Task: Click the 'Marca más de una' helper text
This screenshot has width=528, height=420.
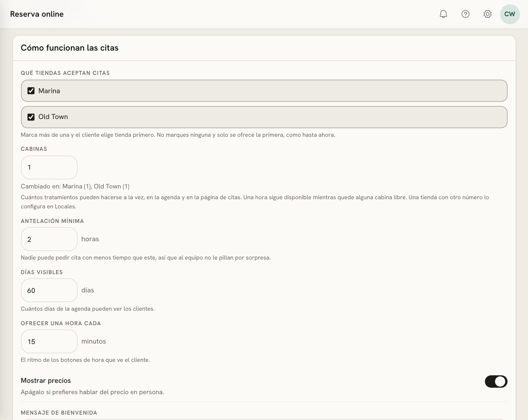Action: [178, 135]
